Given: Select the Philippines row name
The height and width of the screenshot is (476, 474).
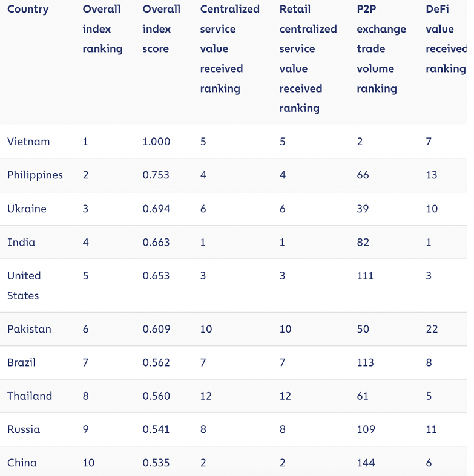Looking at the screenshot, I should click(35, 175).
